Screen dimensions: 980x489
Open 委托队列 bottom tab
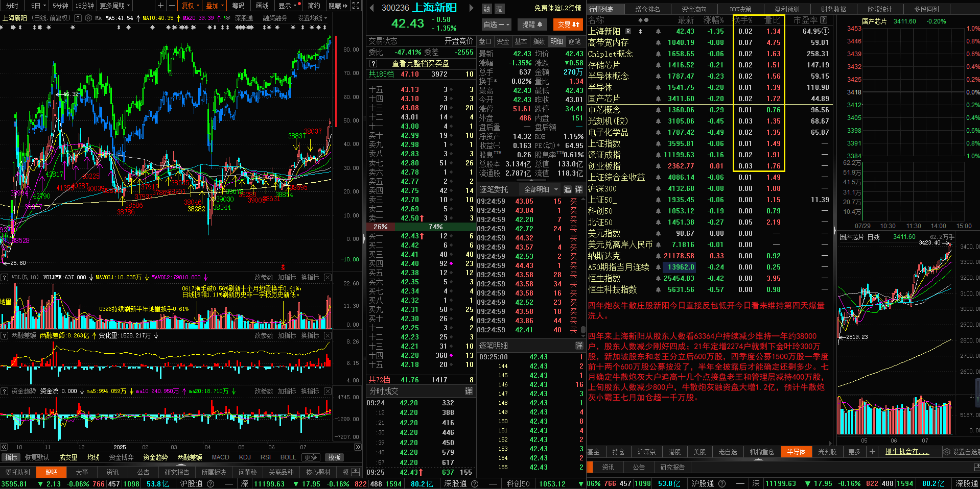(18, 472)
